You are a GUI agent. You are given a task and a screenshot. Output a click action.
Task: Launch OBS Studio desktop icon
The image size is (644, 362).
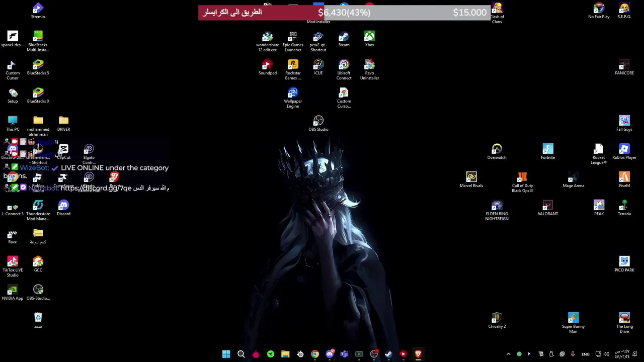click(x=318, y=124)
